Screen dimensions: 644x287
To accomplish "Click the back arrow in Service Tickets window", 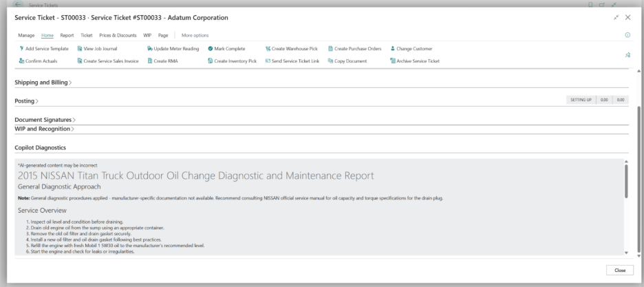I will 17,5.
